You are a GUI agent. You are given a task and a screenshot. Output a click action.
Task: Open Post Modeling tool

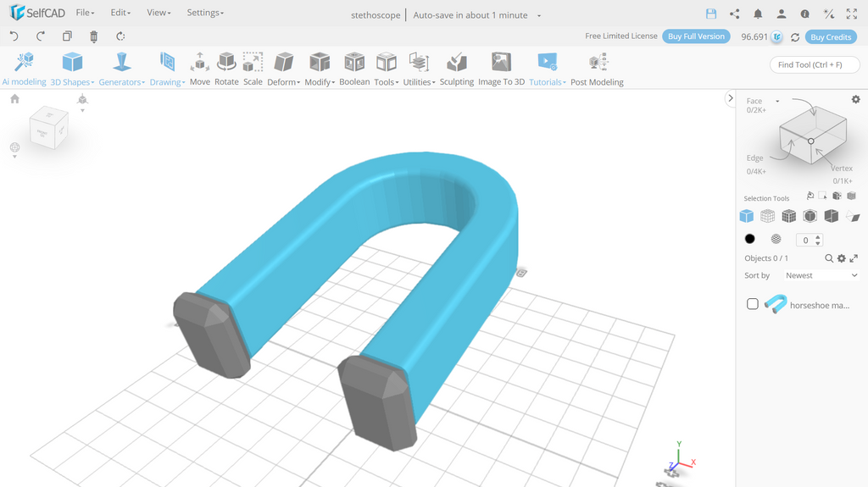pos(597,69)
